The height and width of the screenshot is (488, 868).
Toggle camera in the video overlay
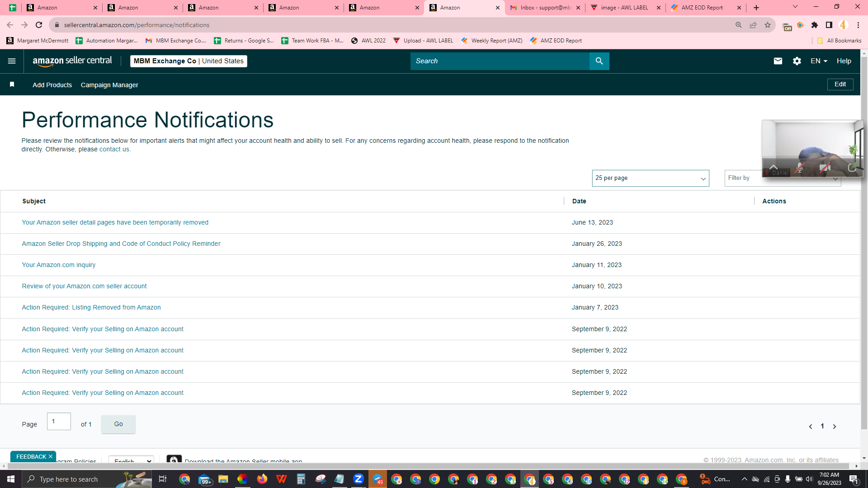825,168
